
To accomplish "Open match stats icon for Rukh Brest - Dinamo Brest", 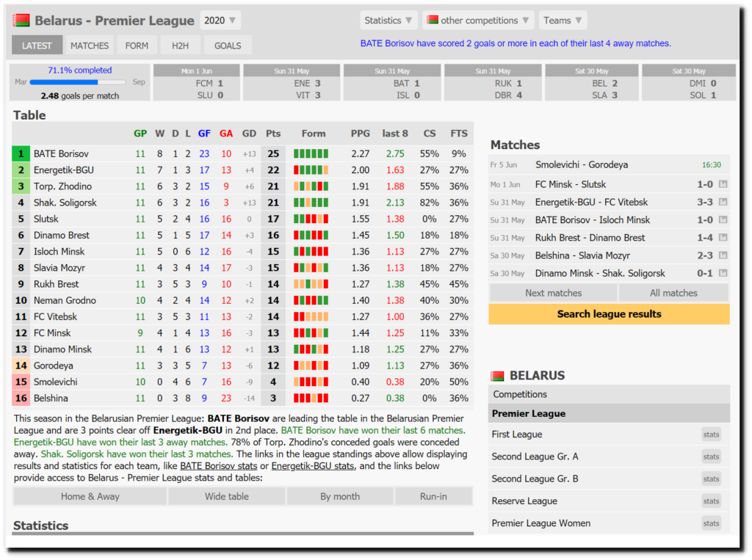I will tap(723, 238).
